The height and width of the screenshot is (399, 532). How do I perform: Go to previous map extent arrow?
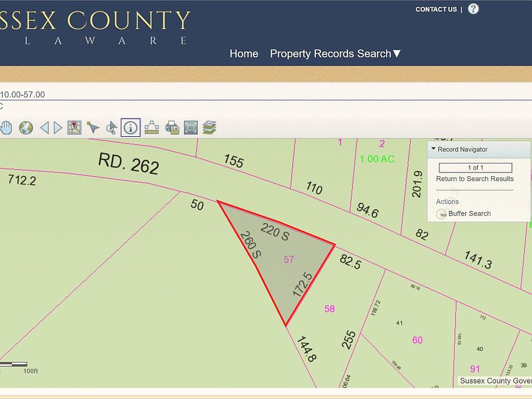44,128
